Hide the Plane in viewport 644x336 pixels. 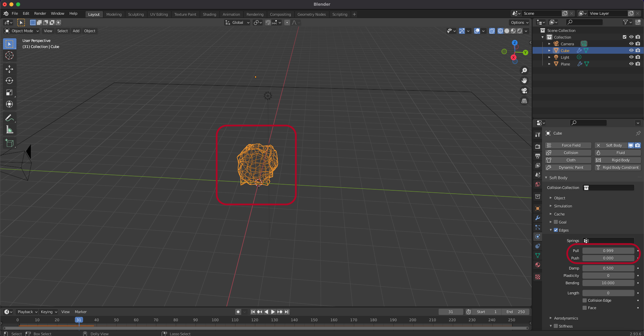coord(631,64)
